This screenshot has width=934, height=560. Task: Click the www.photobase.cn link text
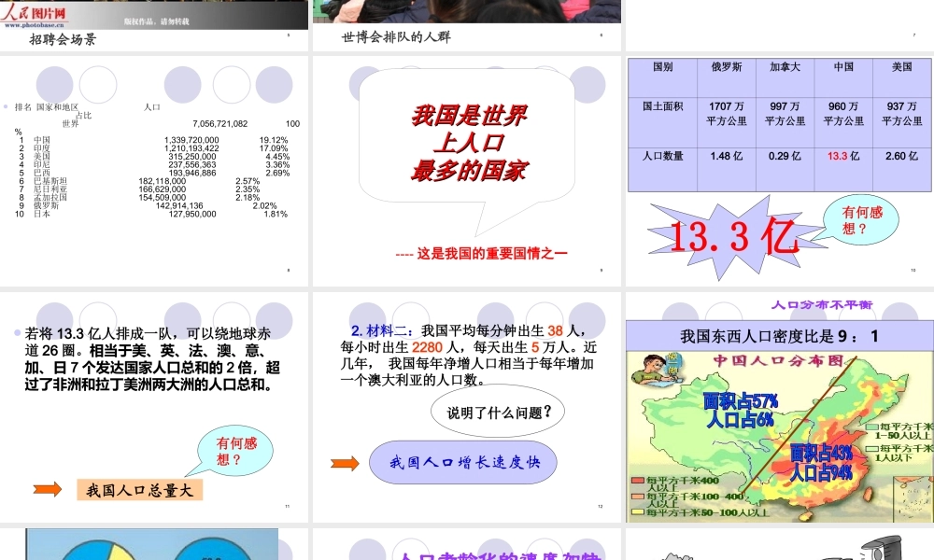click(34, 25)
